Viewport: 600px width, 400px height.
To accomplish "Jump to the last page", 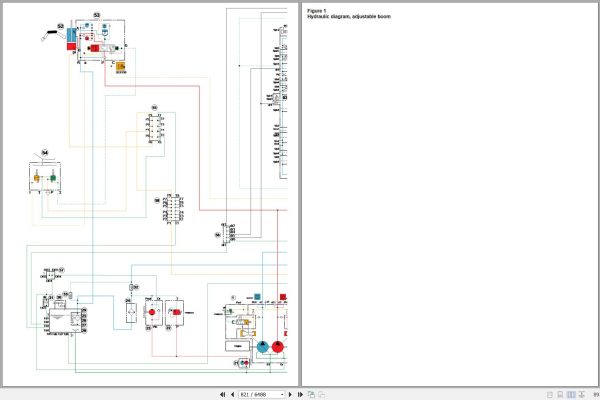I will (x=300, y=394).
